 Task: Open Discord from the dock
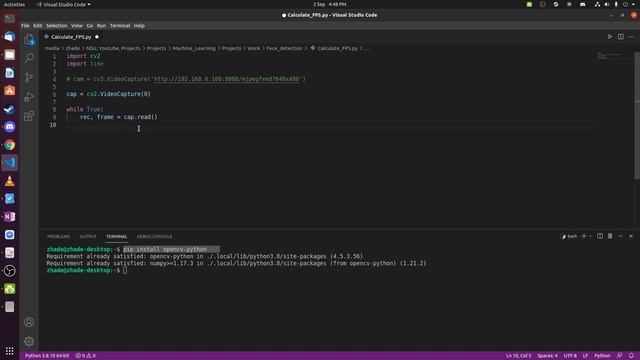click(10, 127)
